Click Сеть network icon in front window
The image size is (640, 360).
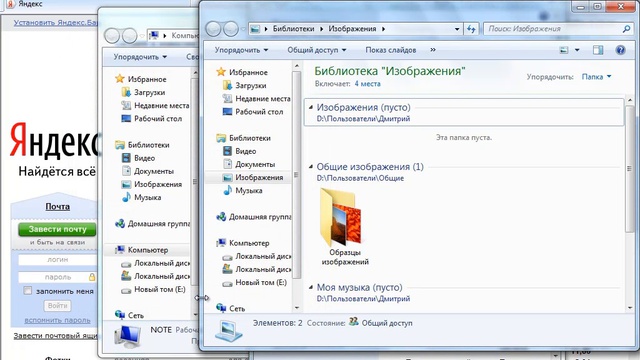[x=221, y=308]
